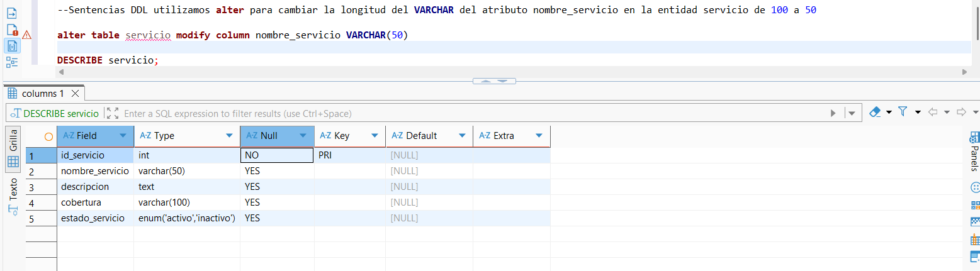The height and width of the screenshot is (271, 980).
Task: Select the nombre_servicio cell in row 2
Action: 95,171
